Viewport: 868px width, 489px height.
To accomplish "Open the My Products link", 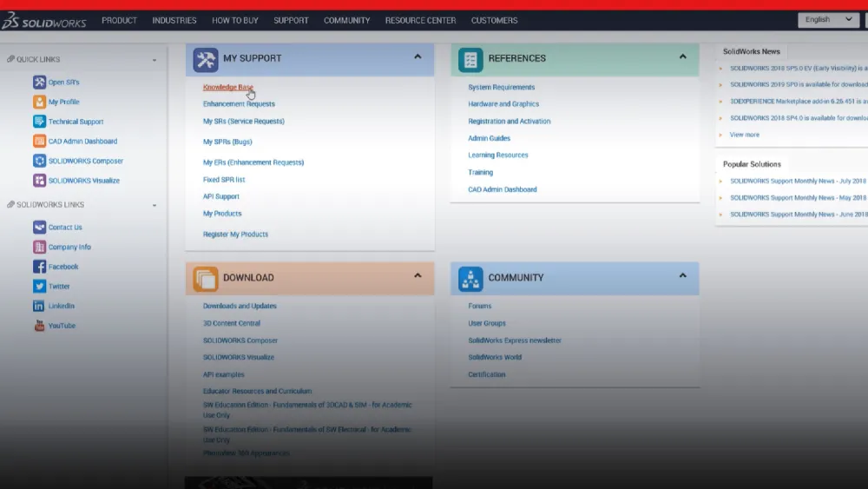I will (x=222, y=214).
